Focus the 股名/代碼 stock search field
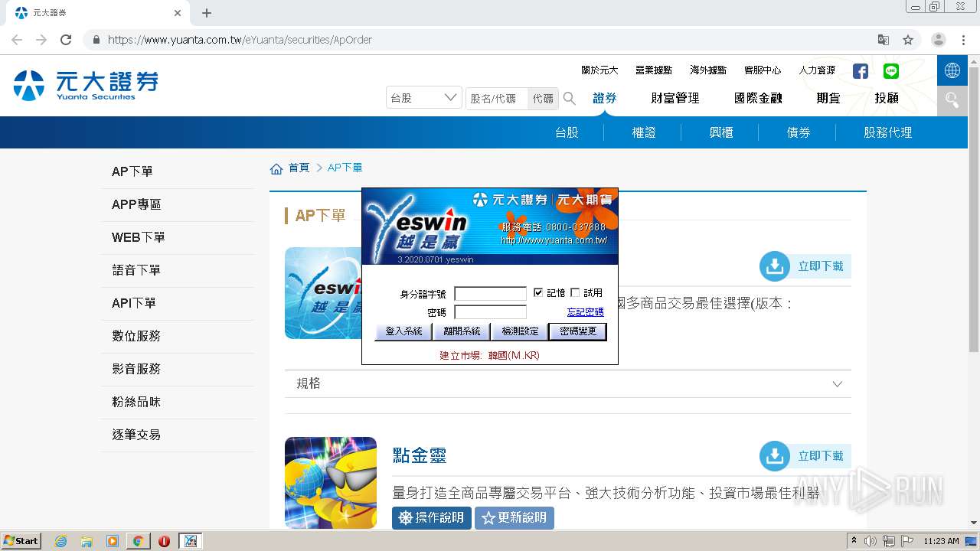Screen dimensions: 980x551 497,99
